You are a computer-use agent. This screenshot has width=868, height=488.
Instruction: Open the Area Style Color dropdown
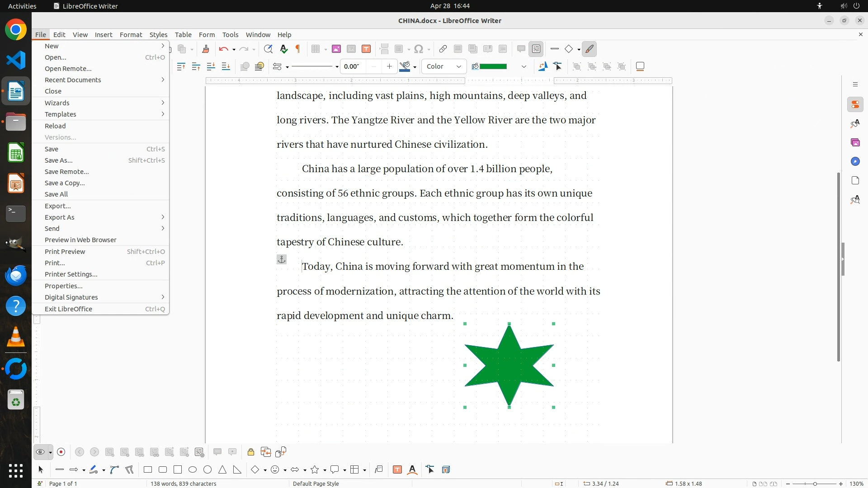[444, 66]
